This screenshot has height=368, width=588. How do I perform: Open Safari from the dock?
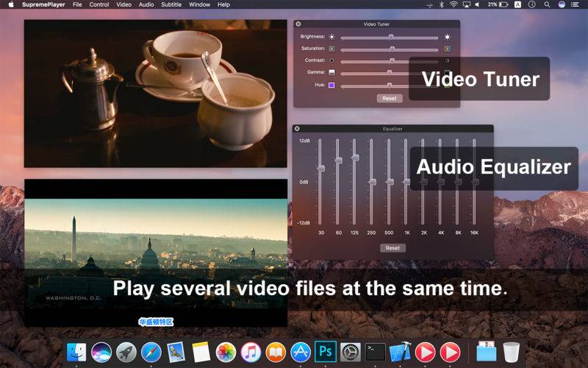[x=151, y=353]
